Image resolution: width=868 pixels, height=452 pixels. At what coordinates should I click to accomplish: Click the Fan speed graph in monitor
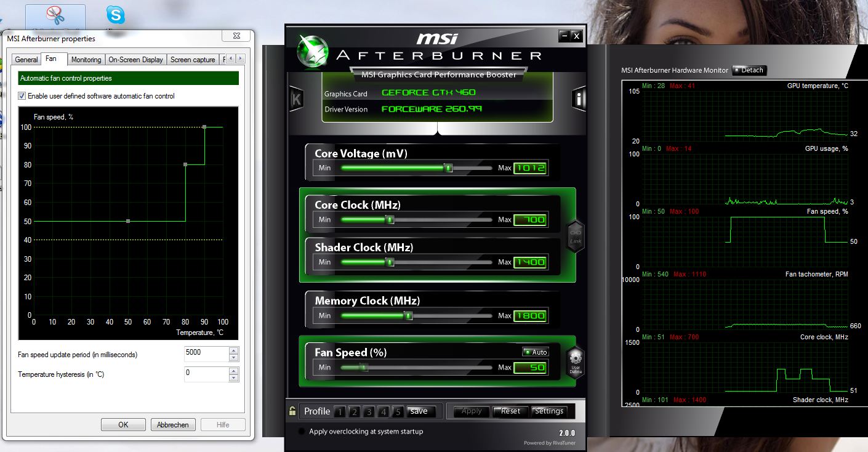point(744,241)
